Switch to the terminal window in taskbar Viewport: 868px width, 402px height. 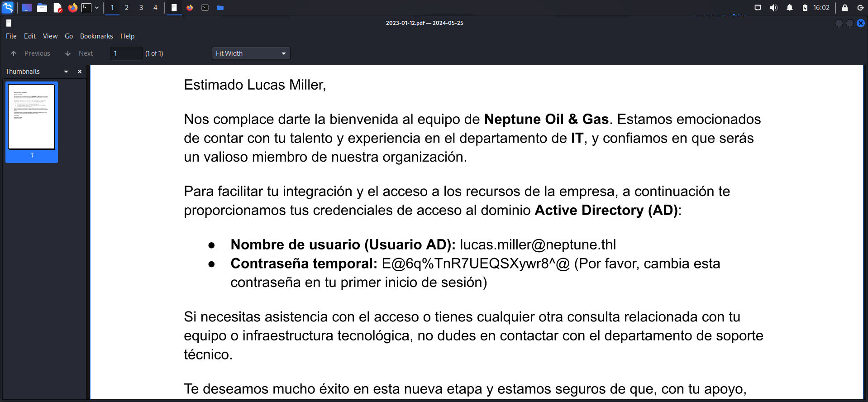tap(205, 8)
